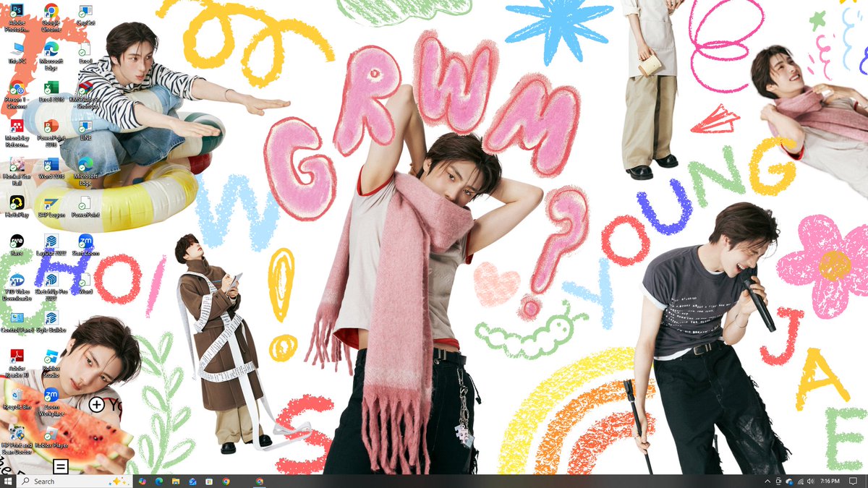This screenshot has width=868, height=488.
Task: Select the Style Builder desktop icon
Action: pyautogui.click(x=51, y=322)
